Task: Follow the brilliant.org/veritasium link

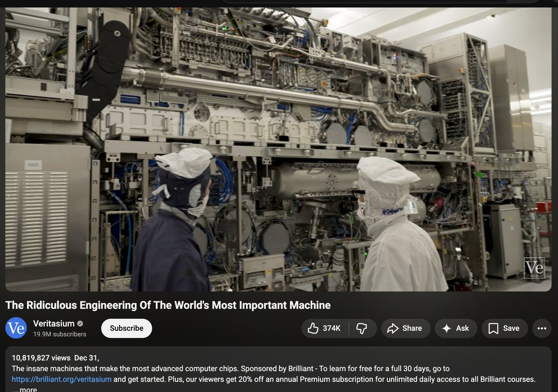Action: 62,379
